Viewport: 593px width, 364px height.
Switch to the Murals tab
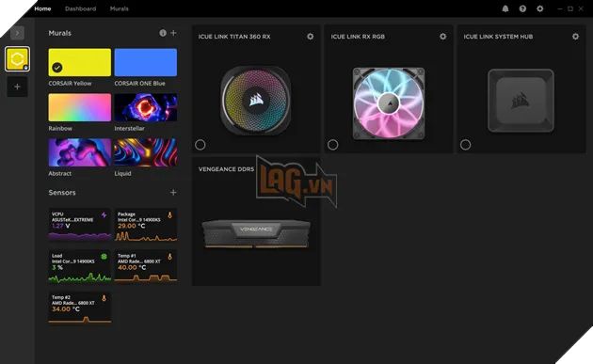pyautogui.click(x=120, y=8)
